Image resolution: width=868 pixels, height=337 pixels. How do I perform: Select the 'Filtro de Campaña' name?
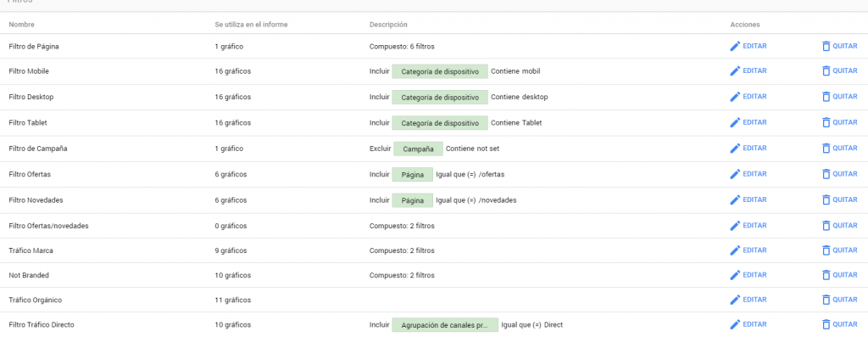[x=38, y=149]
